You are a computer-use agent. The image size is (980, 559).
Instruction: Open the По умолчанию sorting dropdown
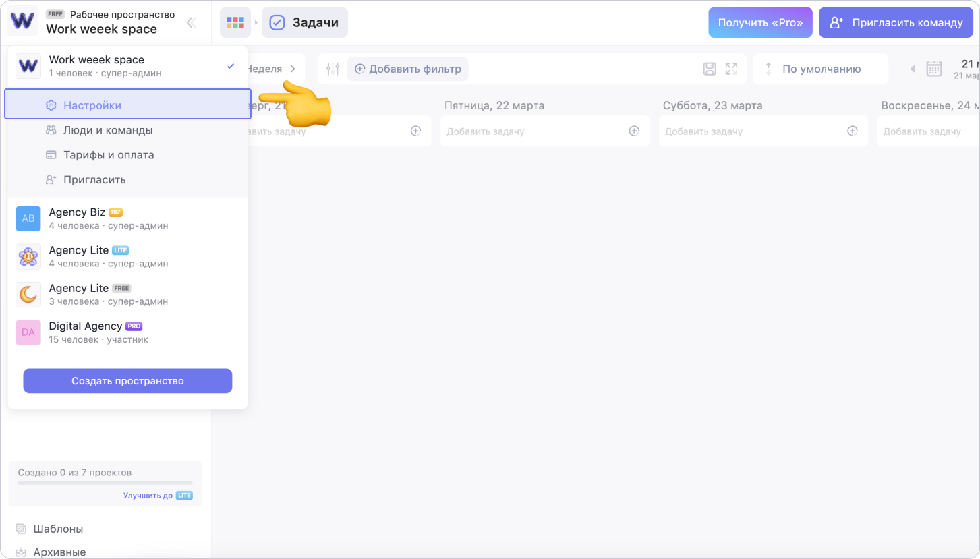point(820,69)
